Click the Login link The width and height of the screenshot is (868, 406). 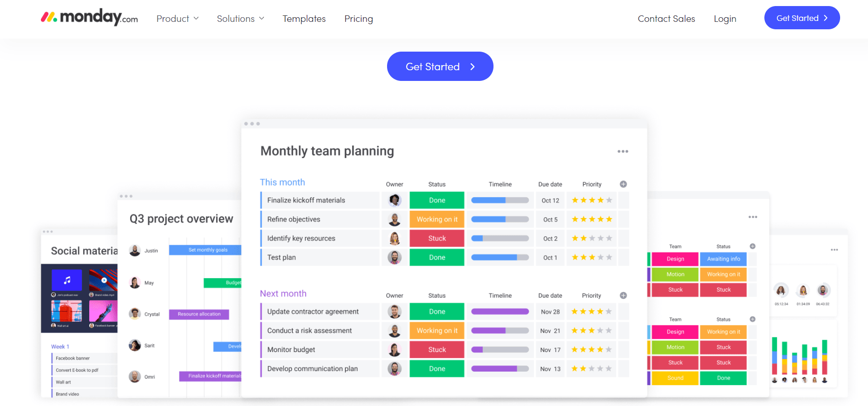[x=725, y=19]
